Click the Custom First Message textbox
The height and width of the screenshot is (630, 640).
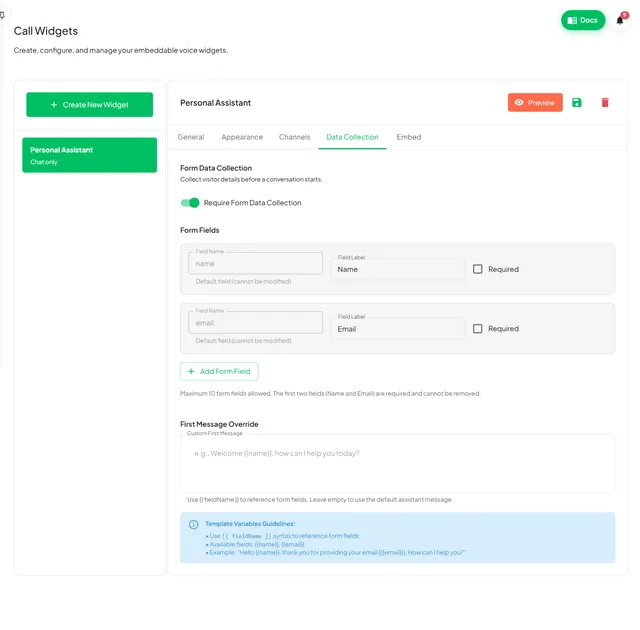[x=398, y=464]
